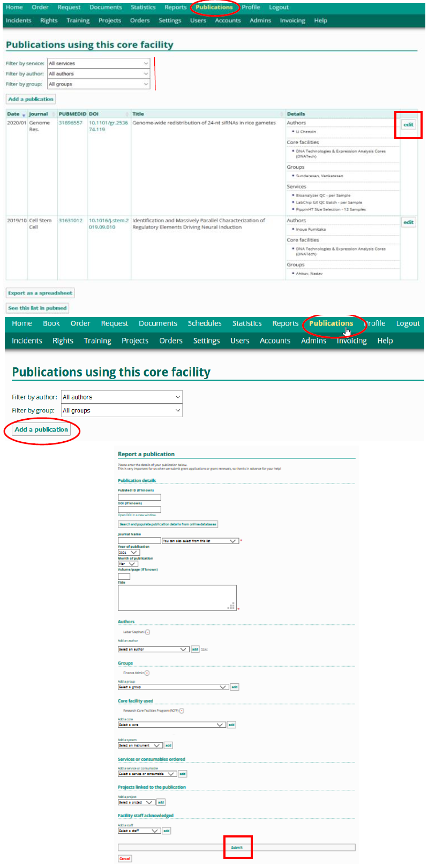Screen dimensions: 428x868
Task: Remove Finance Admin group using minus icon
Action: (x=147, y=673)
